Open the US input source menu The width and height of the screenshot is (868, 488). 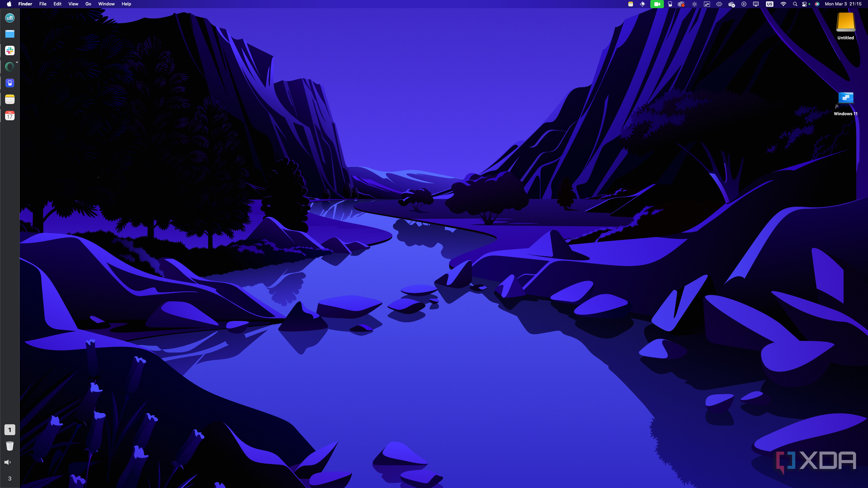tap(770, 4)
